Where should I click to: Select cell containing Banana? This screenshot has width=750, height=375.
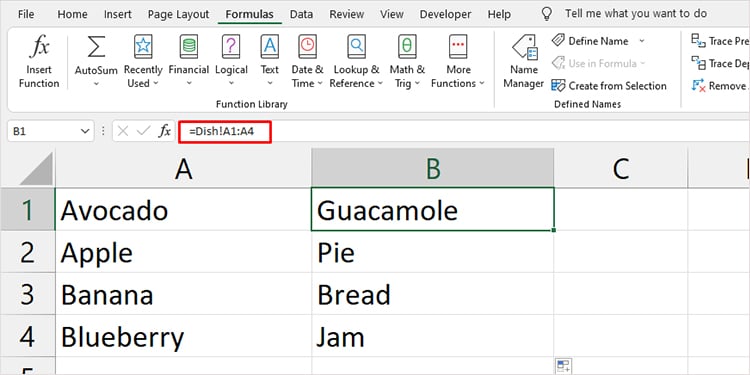183,294
